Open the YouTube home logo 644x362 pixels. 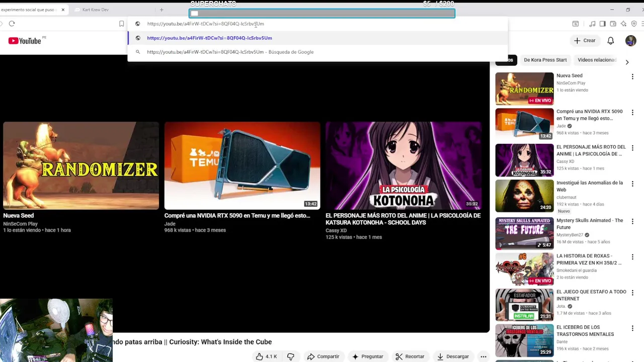point(25,41)
